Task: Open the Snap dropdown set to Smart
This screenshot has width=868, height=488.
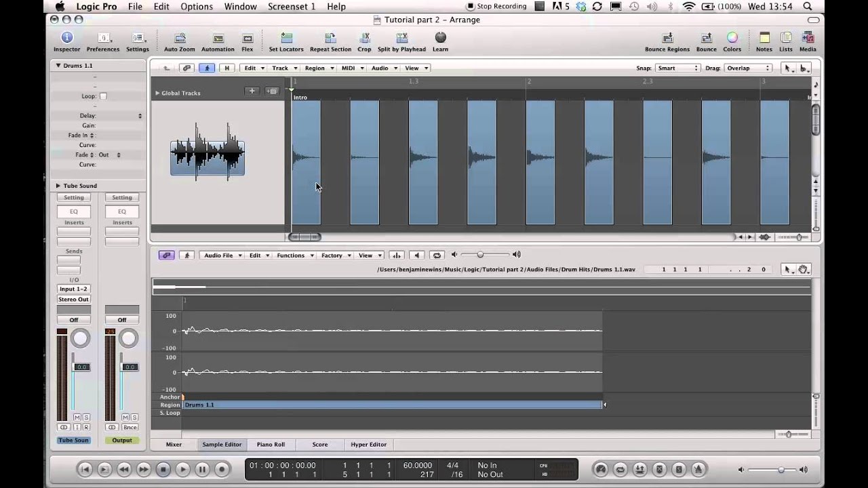Action: [678, 68]
